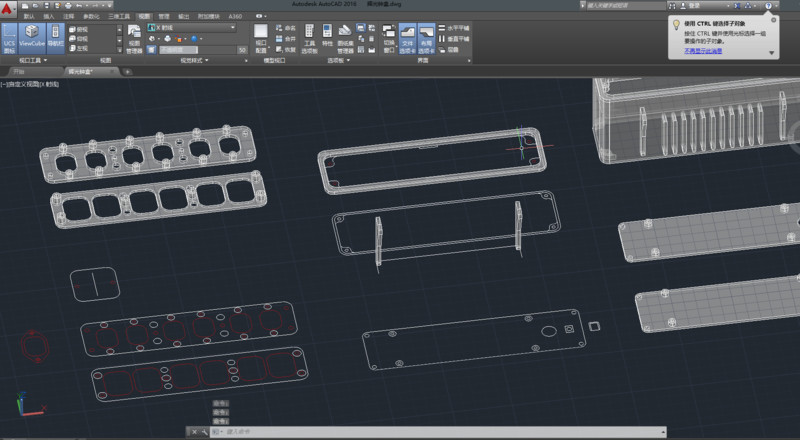Screen dimensions: 800x440
Task: Click the UCS icon button
Action: [x=9, y=39]
